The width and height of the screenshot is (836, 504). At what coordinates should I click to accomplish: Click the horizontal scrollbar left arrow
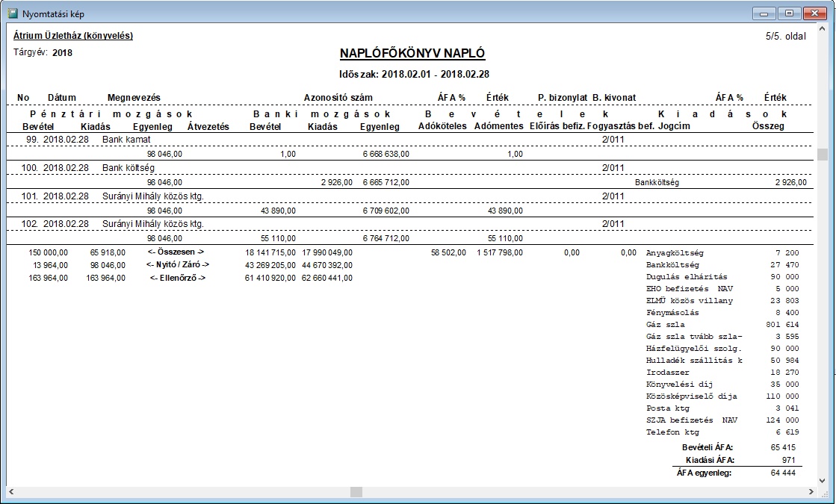[12, 492]
